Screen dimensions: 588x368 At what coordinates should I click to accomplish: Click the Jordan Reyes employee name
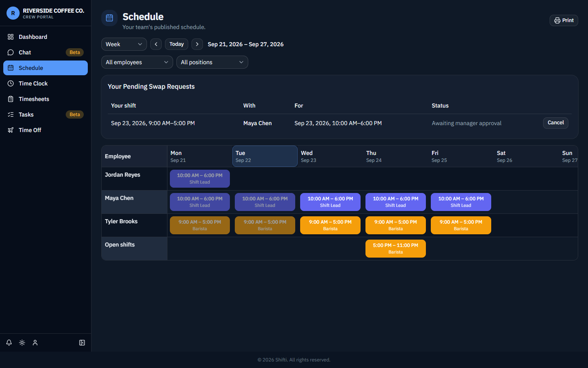122,175
